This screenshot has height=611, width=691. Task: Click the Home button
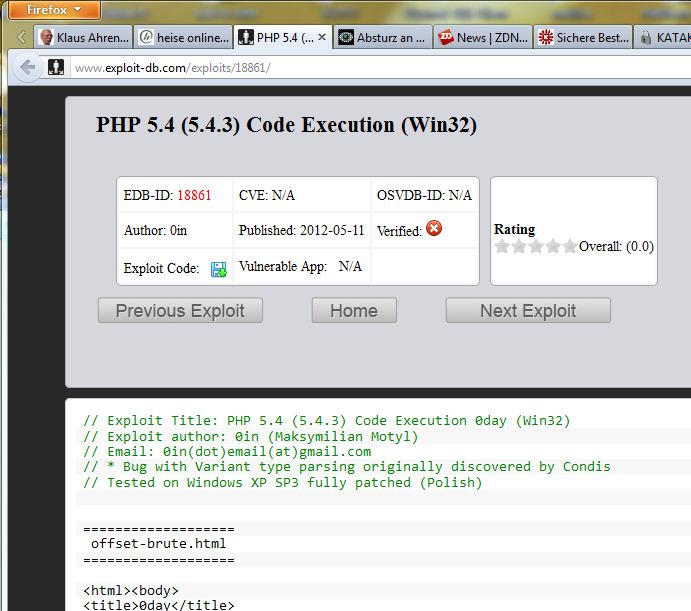pos(354,310)
